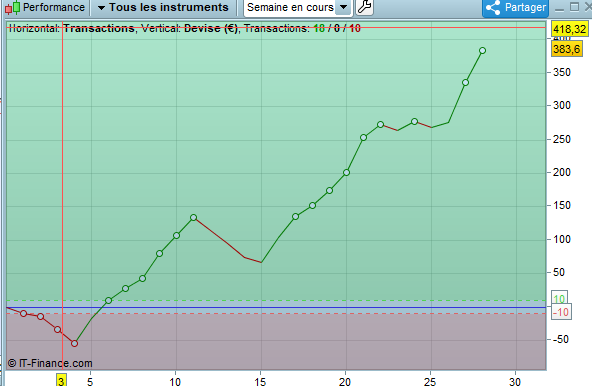Click the 20 tick on the transactions axis
The width and height of the screenshot is (592, 386).
[x=344, y=381]
